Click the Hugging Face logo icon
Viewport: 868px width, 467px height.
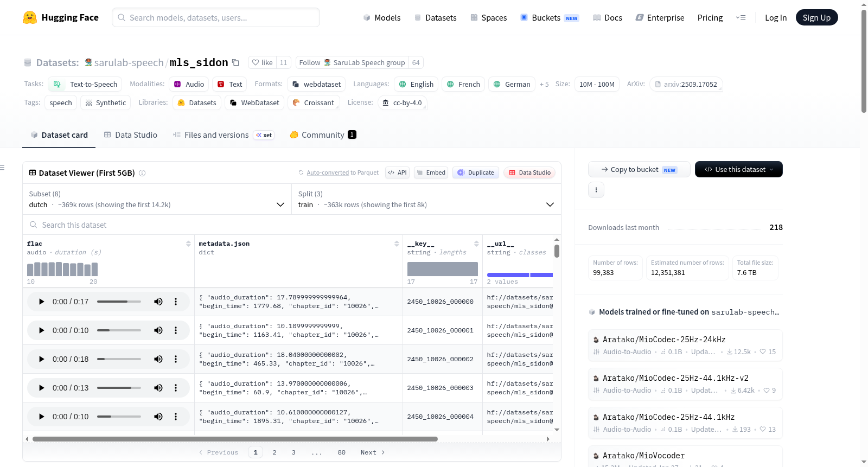pos(30,17)
